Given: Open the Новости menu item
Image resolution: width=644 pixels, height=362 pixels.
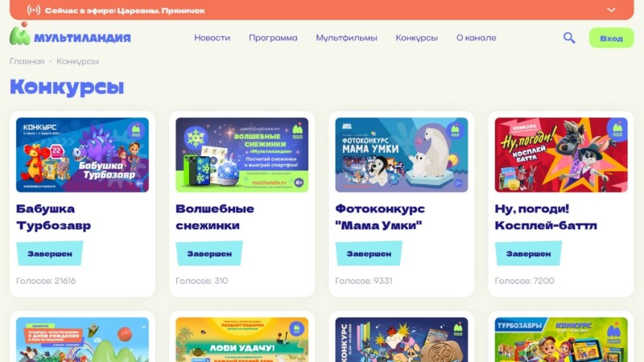Looking at the screenshot, I should [x=212, y=38].
